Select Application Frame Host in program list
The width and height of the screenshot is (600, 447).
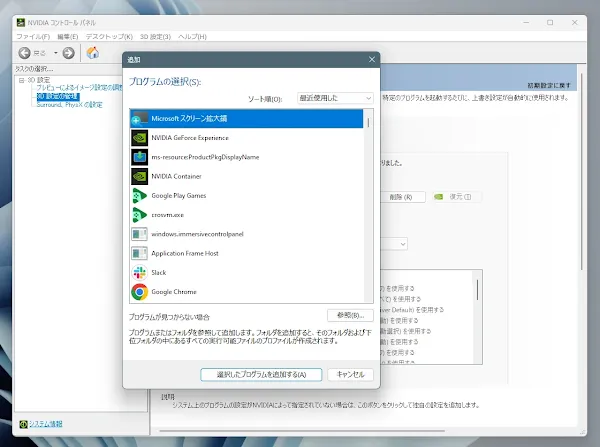click(x=246, y=253)
